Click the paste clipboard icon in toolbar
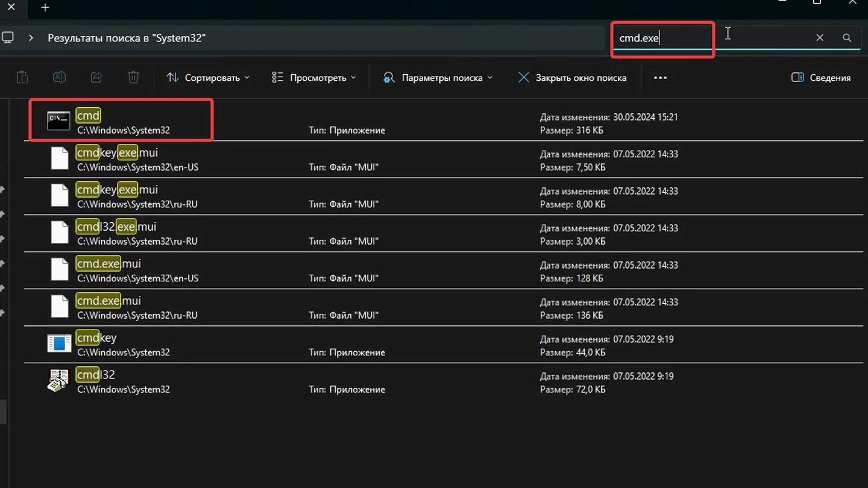This screenshot has height=488, width=868. click(x=22, y=78)
